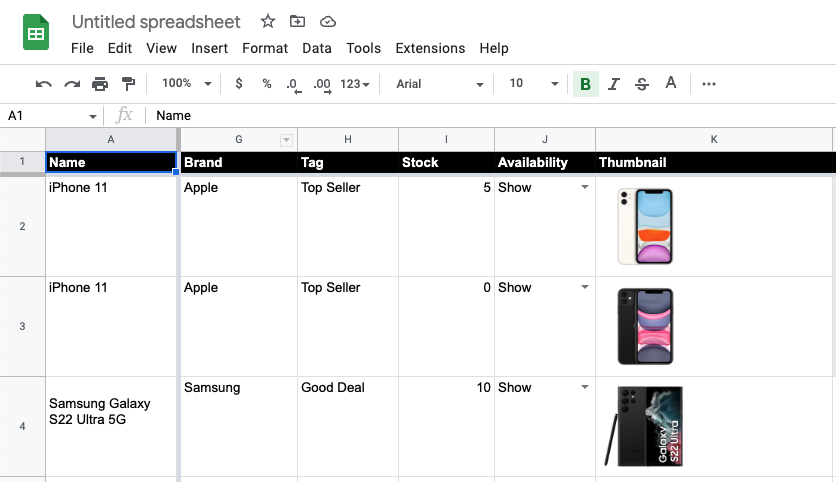Select row 4 header

[22, 426]
